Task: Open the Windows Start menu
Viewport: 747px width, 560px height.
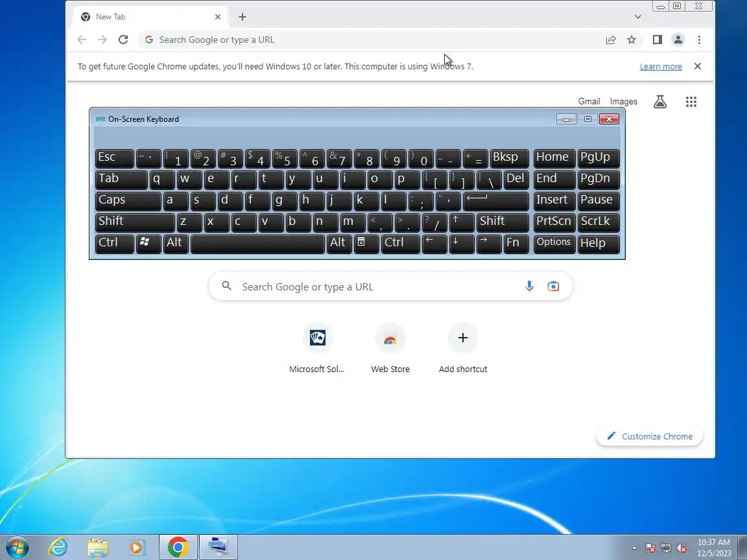Action: 17,547
